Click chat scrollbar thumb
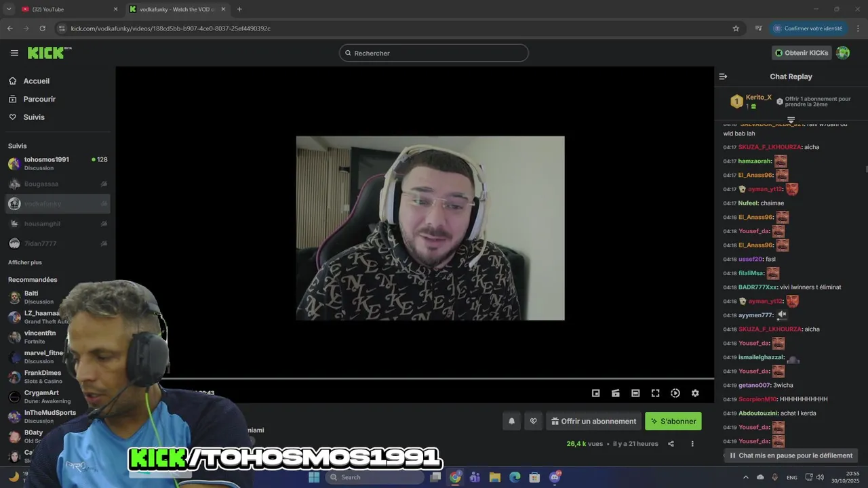The width and height of the screenshot is (868, 488). pyautogui.click(x=866, y=169)
